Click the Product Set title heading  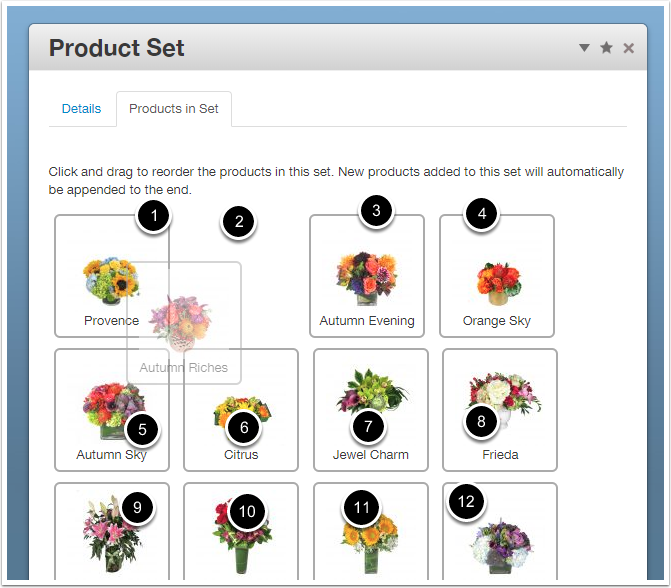click(x=117, y=48)
